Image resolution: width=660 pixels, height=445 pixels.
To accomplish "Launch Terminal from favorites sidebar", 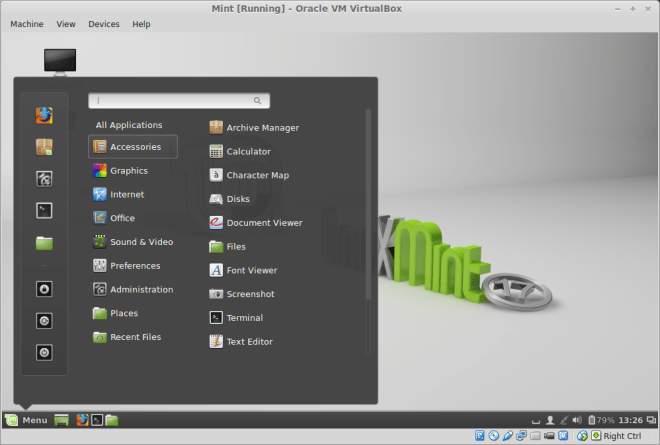I will 44,211.
